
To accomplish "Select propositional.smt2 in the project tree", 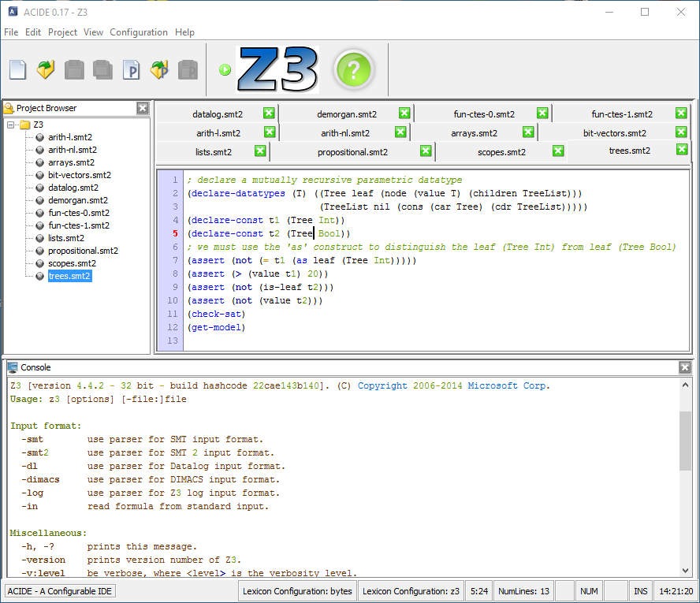I will [83, 251].
